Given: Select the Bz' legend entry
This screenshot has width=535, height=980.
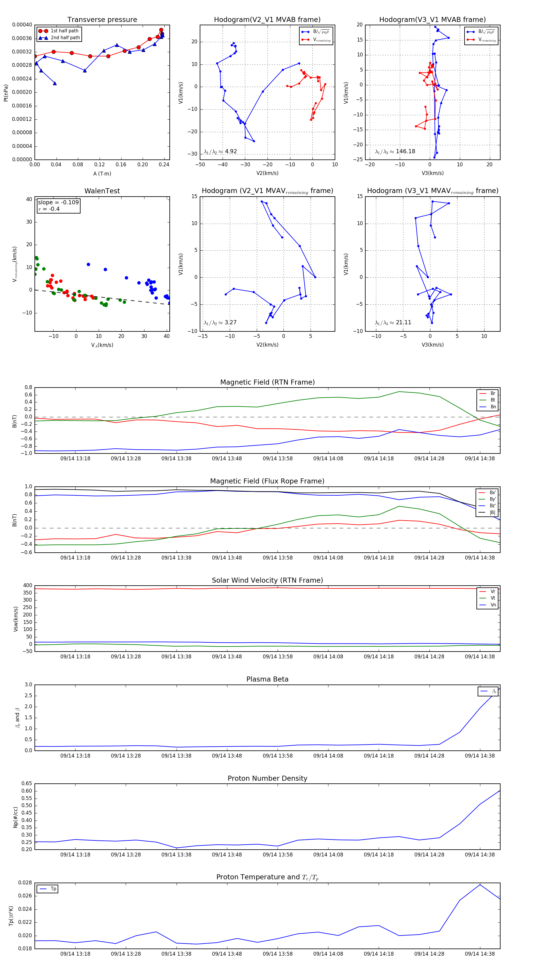Looking at the screenshot, I should (487, 506).
